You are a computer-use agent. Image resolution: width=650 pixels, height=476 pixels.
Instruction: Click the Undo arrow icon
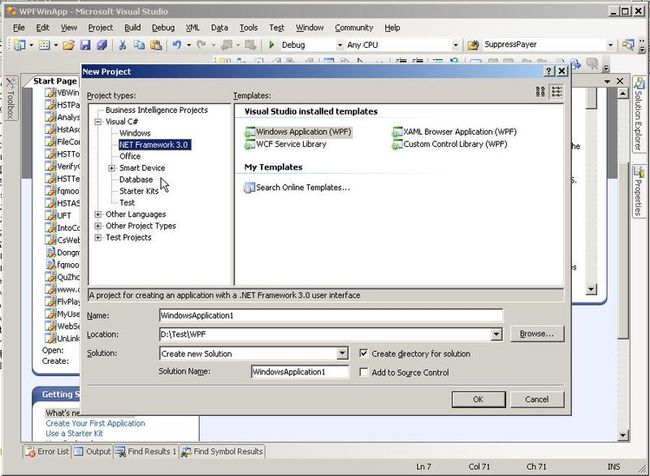point(177,44)
